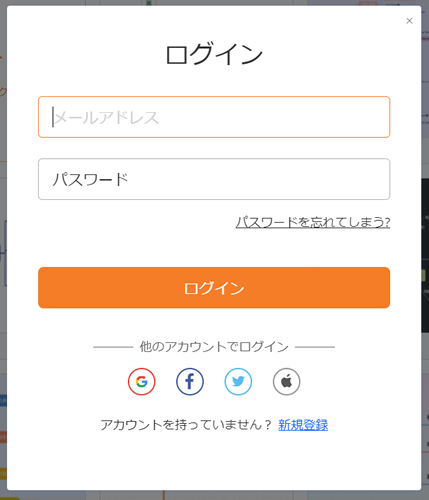
Task: Sign in with the Google icon
Action: point(141,381)
